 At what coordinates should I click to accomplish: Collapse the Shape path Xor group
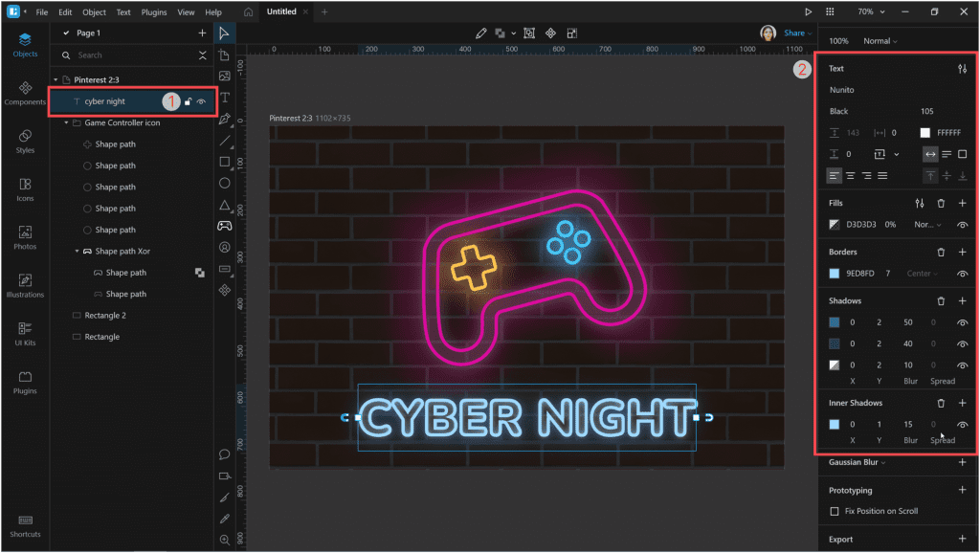click(77, 252)
